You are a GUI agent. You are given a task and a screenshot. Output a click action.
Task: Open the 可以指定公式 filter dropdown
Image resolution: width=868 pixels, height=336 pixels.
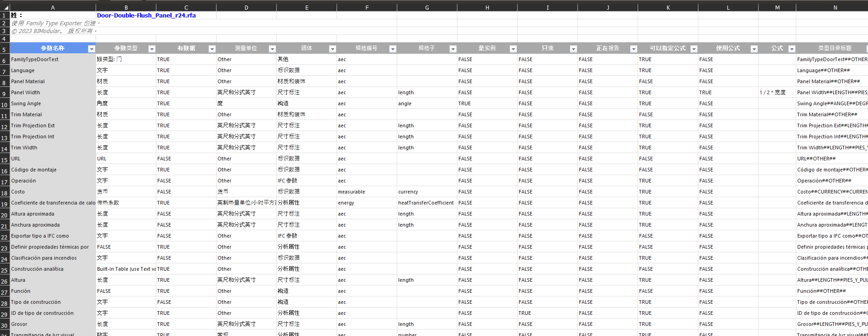tap(694, 49)
